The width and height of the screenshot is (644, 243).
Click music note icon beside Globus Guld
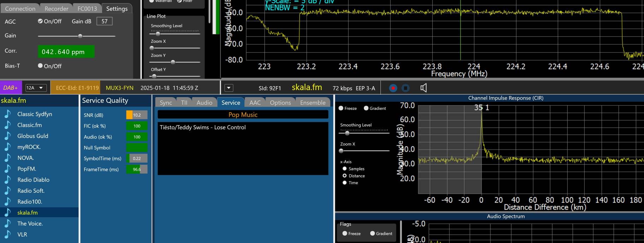[x=7, y=136]
